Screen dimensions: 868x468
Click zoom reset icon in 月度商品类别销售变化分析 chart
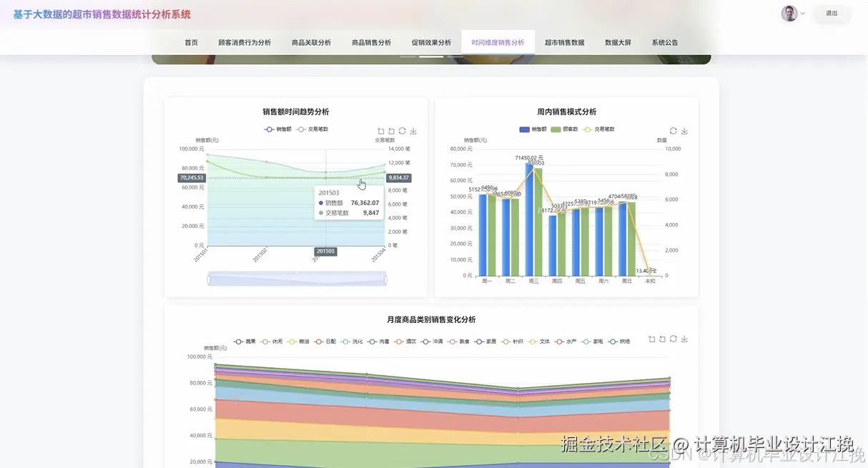point(662,339)
